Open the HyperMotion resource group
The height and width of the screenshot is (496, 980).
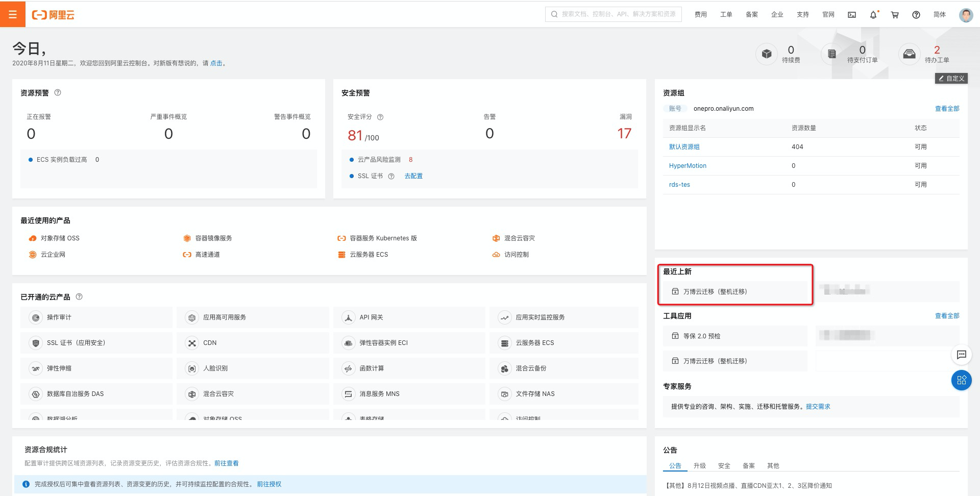pos(688,166)
